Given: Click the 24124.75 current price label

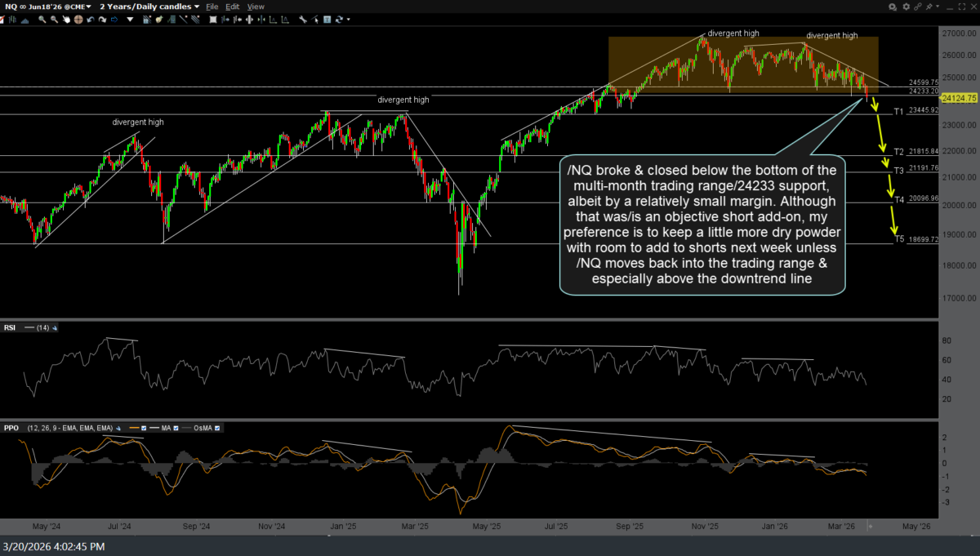Looking at the screenshot, I should (x=959, y=98).
